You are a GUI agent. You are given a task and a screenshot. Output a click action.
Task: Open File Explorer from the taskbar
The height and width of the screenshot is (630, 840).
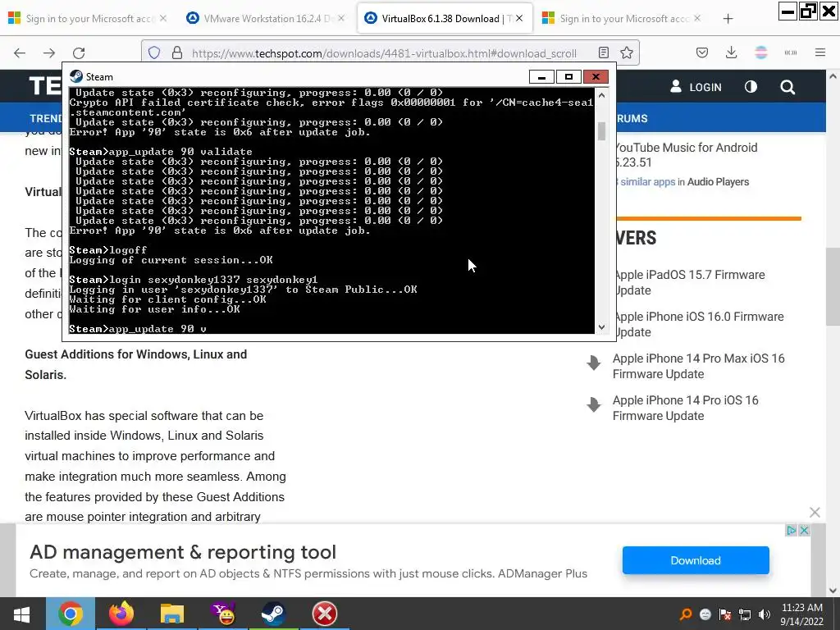[172, 614]
